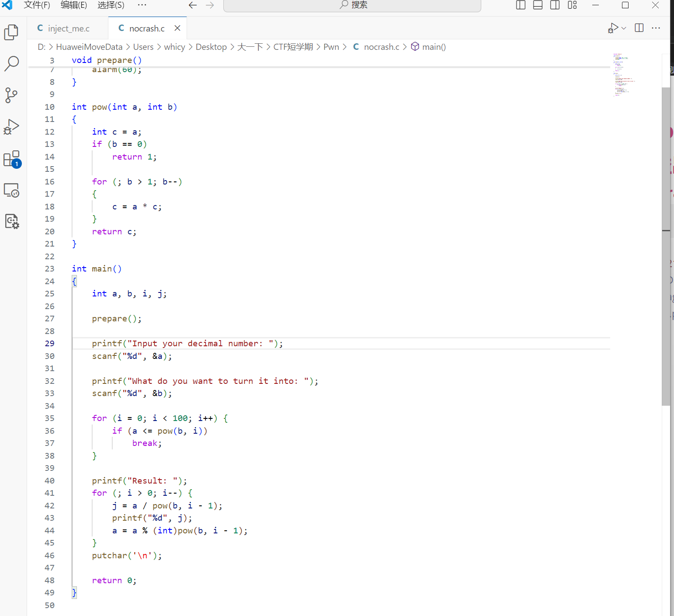The image size is (674, 616).
Task: Minimize the VS Code window
Action: 595,5
